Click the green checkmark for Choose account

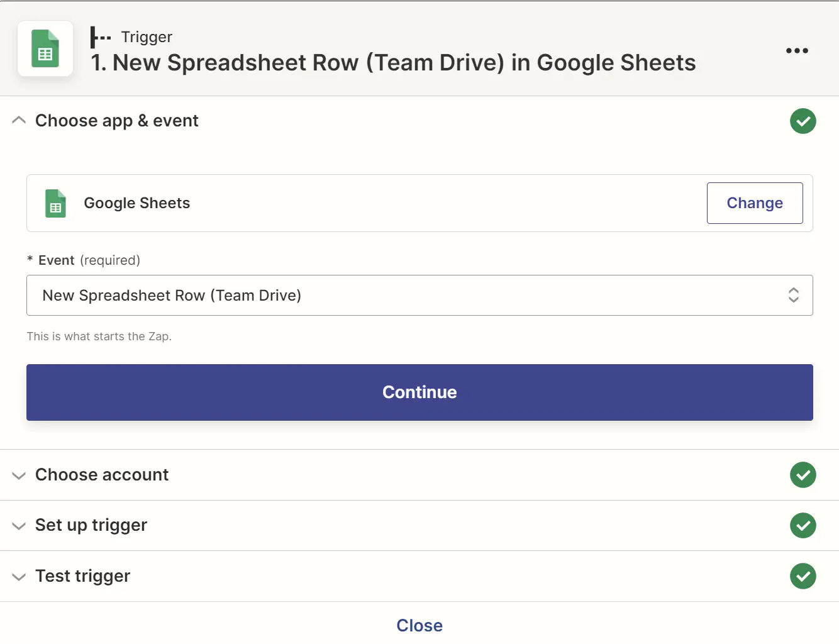click(803, 475)
